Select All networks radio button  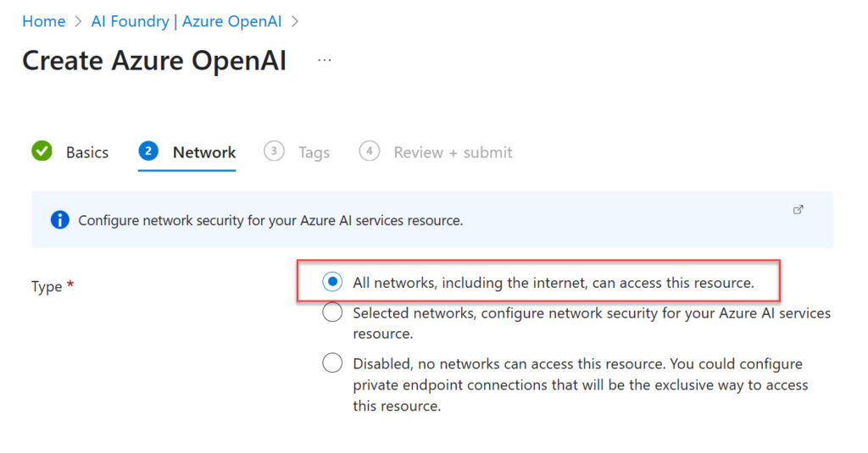(x=332, y=281)
